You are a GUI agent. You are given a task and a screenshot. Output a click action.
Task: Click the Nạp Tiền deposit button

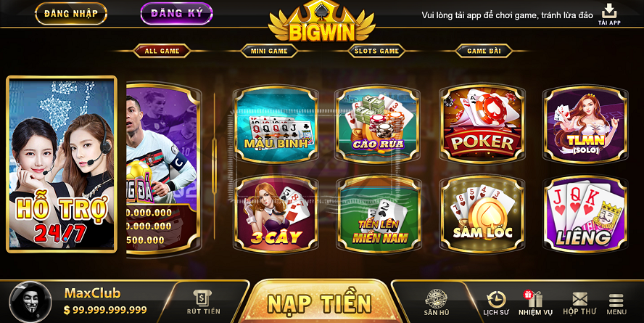(320, 303)
